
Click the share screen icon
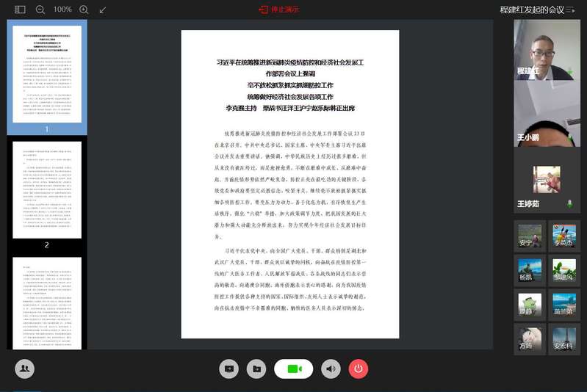pyautogui.click(x=228, y=369)
